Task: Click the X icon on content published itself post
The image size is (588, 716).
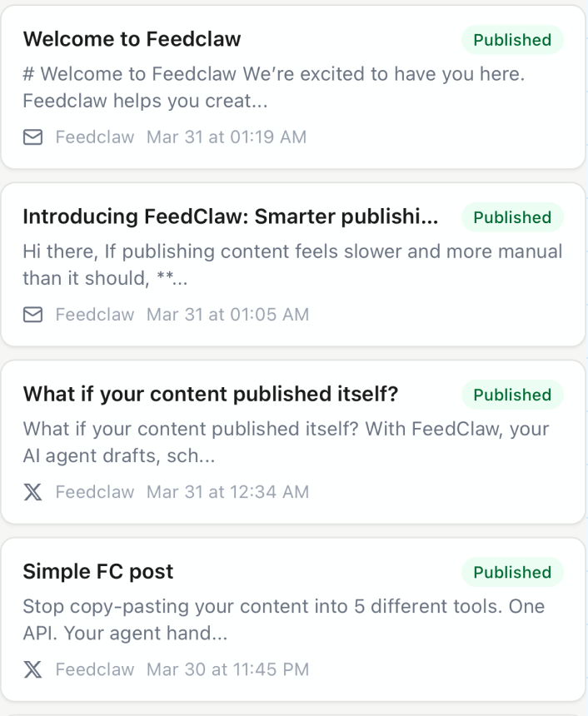Action: 32,492
